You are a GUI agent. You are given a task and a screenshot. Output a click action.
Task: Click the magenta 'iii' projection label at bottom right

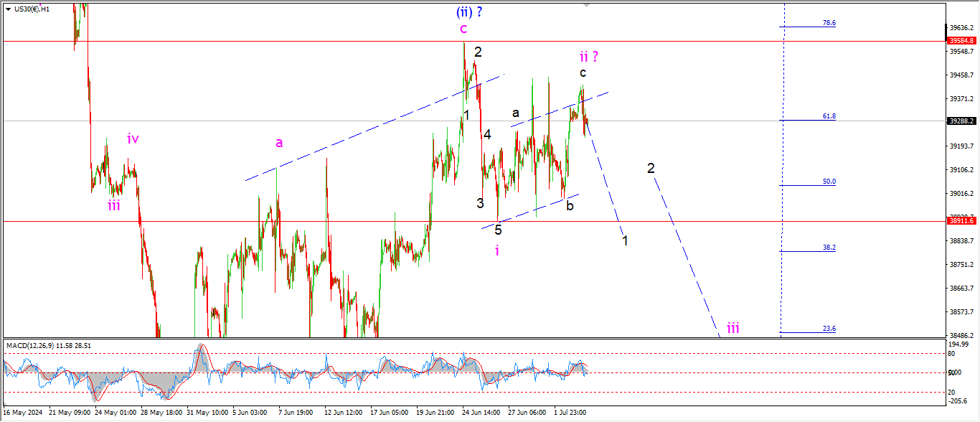click(x=732, y=328)
